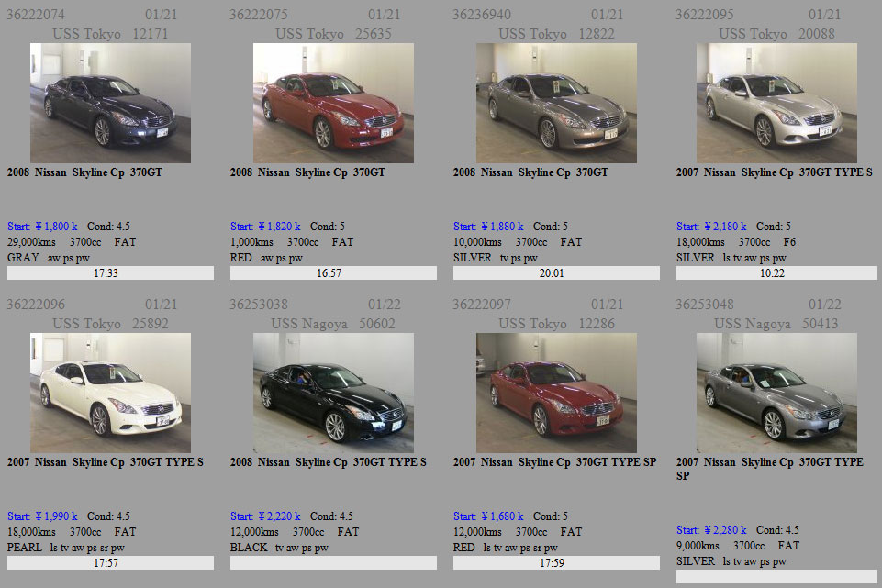
Task: Open the silver Skyline photo, lot 12822
Action: 556,103
